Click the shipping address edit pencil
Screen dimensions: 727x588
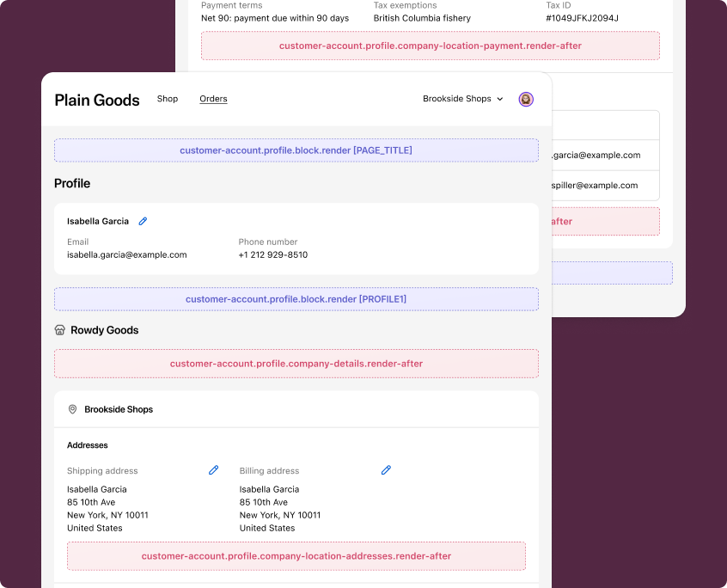click(213, 470)
